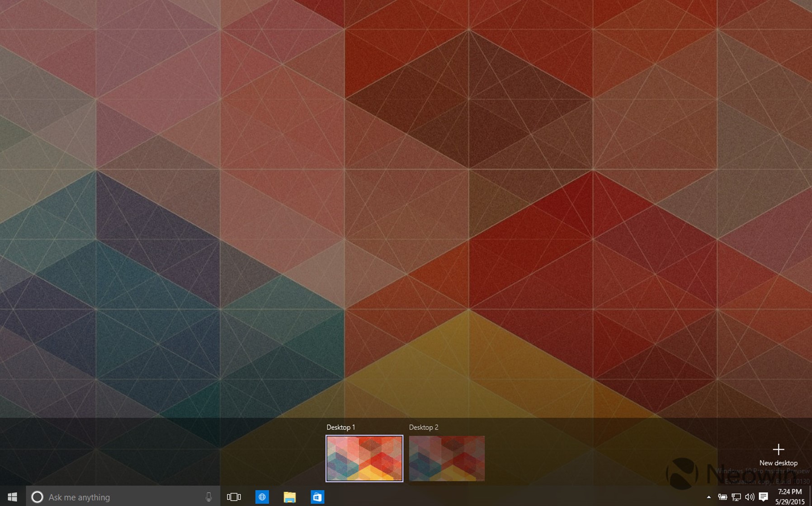
Task: Open the Action Center notifications icon
Action: coord(764,497)
